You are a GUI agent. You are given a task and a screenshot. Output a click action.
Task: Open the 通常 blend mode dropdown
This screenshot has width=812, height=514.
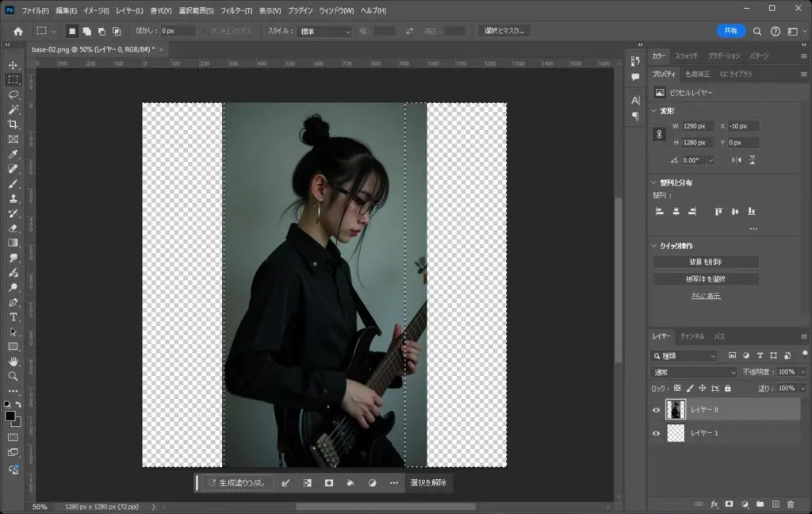coord(693,372)
